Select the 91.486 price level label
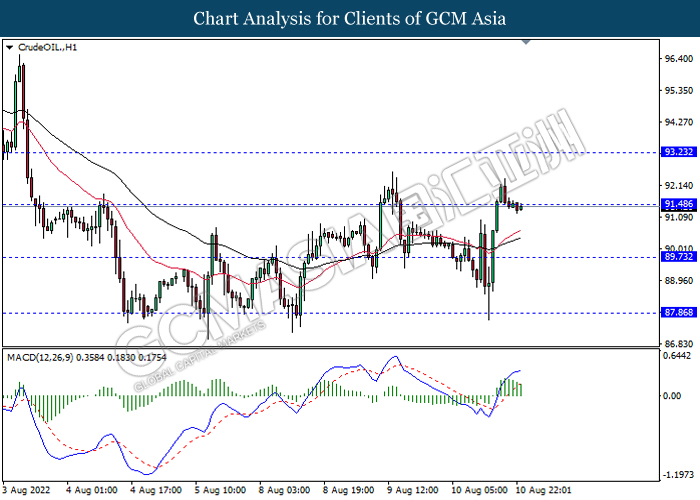 (x=679, y=204)
